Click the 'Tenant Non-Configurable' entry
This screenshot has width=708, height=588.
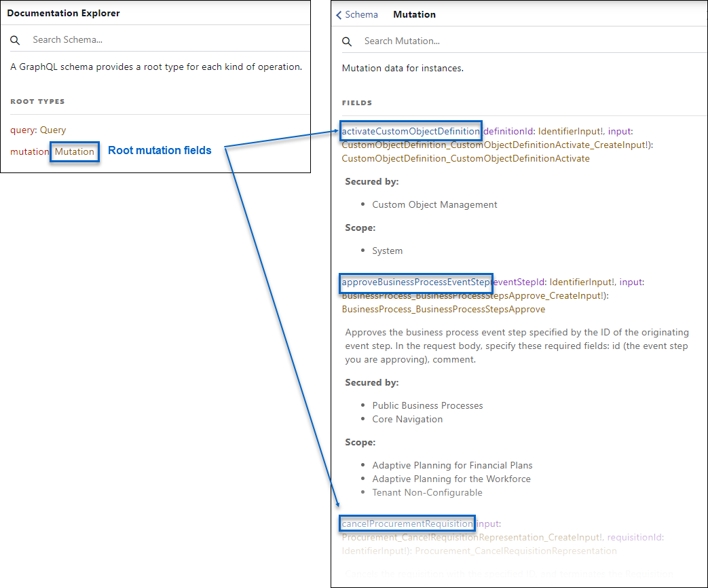[427, 492]
